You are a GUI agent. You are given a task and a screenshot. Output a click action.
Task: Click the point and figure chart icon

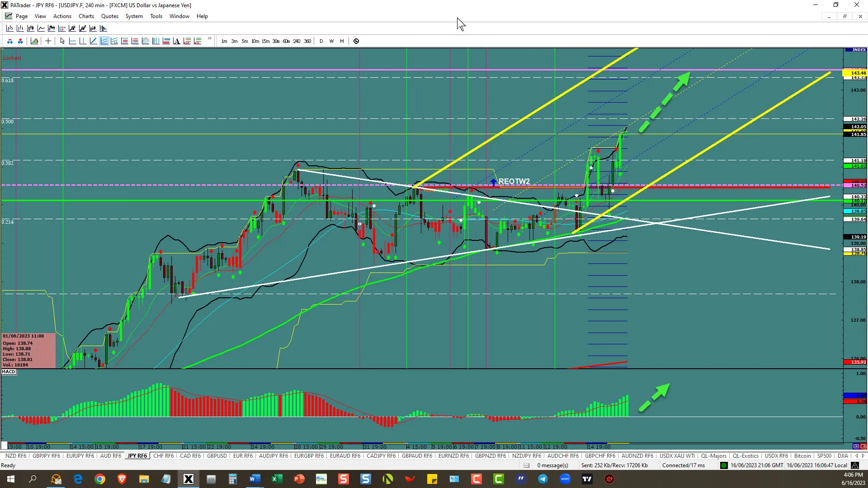(62, 28)
